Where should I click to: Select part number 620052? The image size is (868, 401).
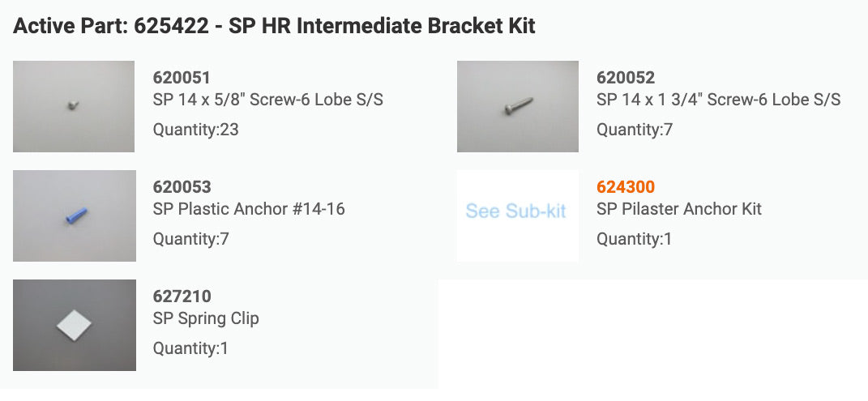[626, 78]
